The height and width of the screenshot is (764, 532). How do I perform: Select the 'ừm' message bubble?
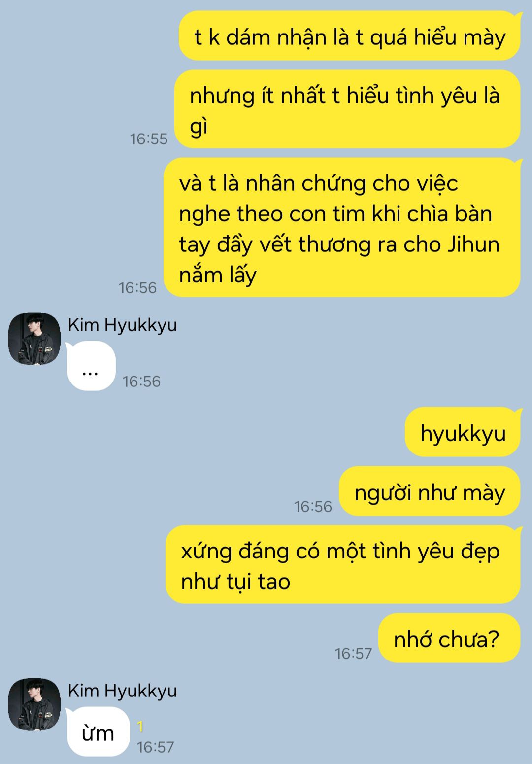pos(98,731)
